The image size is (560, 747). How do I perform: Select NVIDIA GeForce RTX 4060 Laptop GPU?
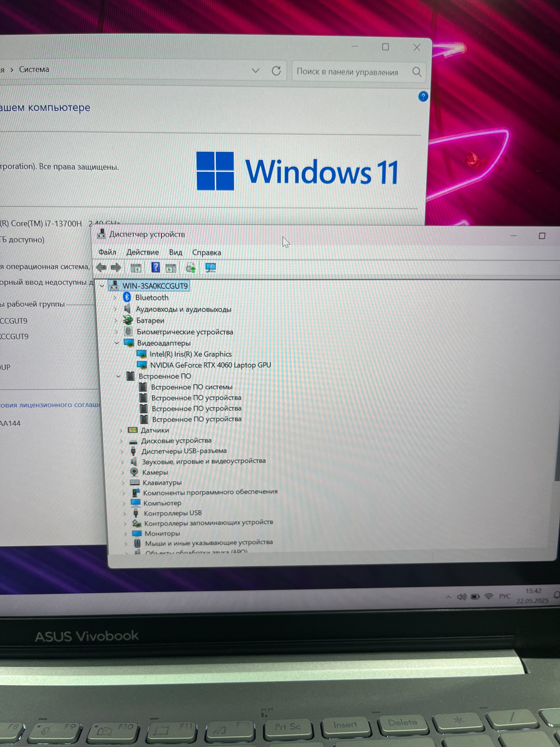211,365
